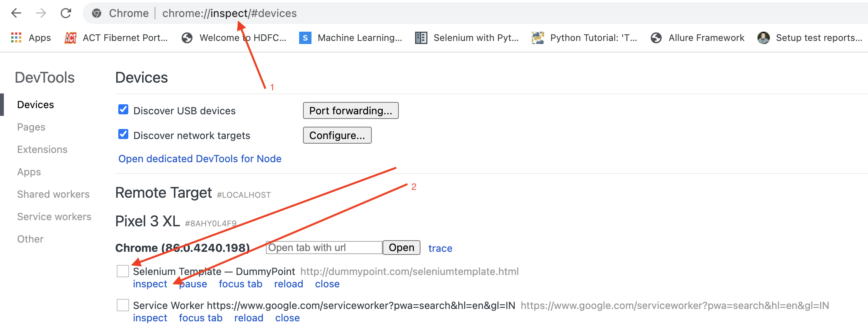Open the Allure Framework bookmark

(697, 37)
